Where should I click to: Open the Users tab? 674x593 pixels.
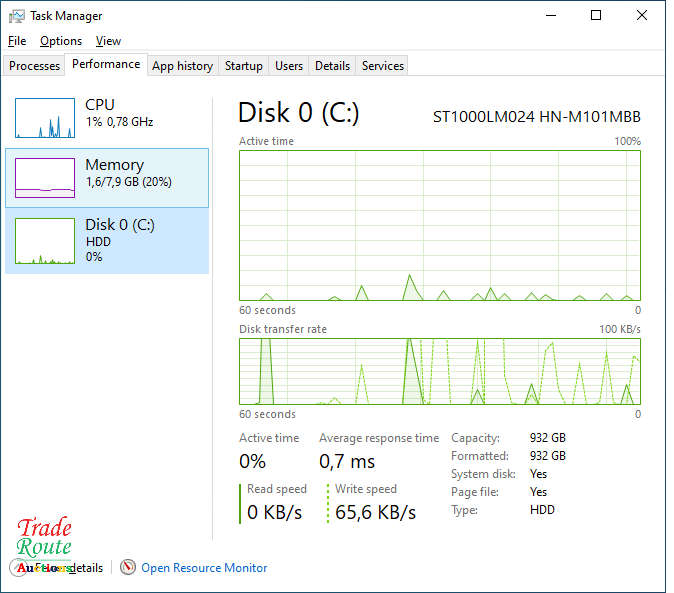coord(289,66)
